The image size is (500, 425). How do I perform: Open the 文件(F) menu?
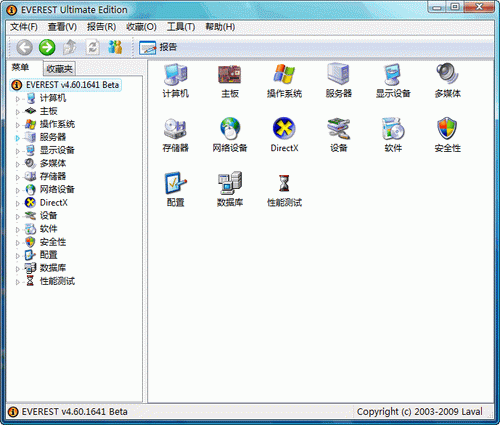[23, 27]
